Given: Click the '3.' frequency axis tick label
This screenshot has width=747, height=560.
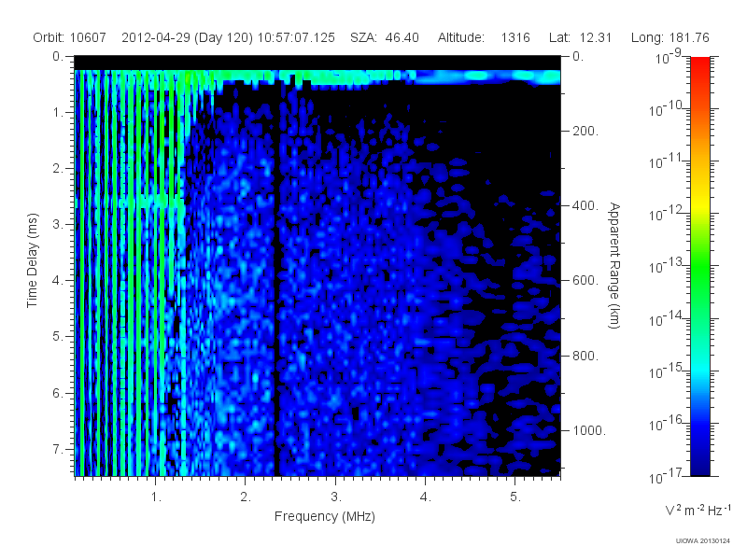Looking at the screenshot, I should point(336,497).
